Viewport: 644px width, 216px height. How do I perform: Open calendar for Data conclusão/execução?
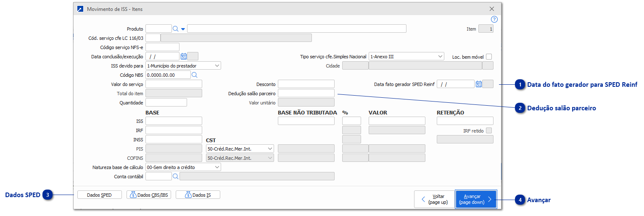(x=183, y=56)
